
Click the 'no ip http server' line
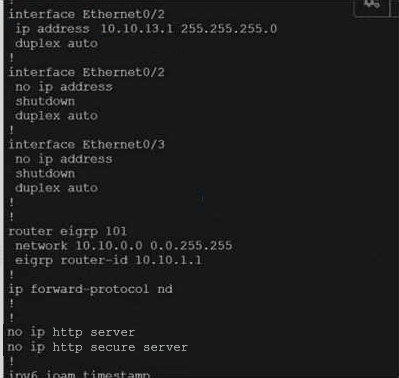[71, 332]
